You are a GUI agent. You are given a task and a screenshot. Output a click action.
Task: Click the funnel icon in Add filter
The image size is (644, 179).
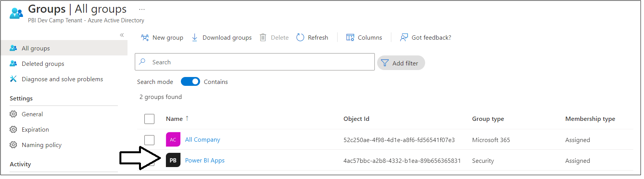tap(385, 63)
